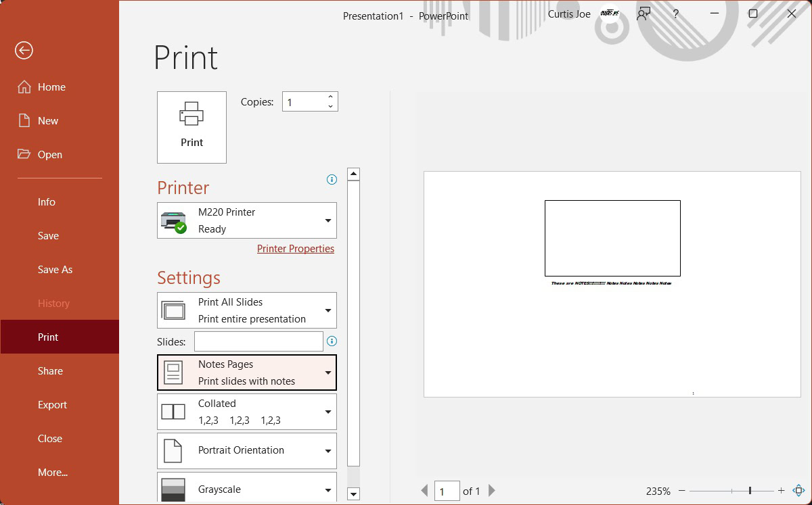Click the zoom in plus icon
The width and height of the screenshot is (812, 505).
781,491
